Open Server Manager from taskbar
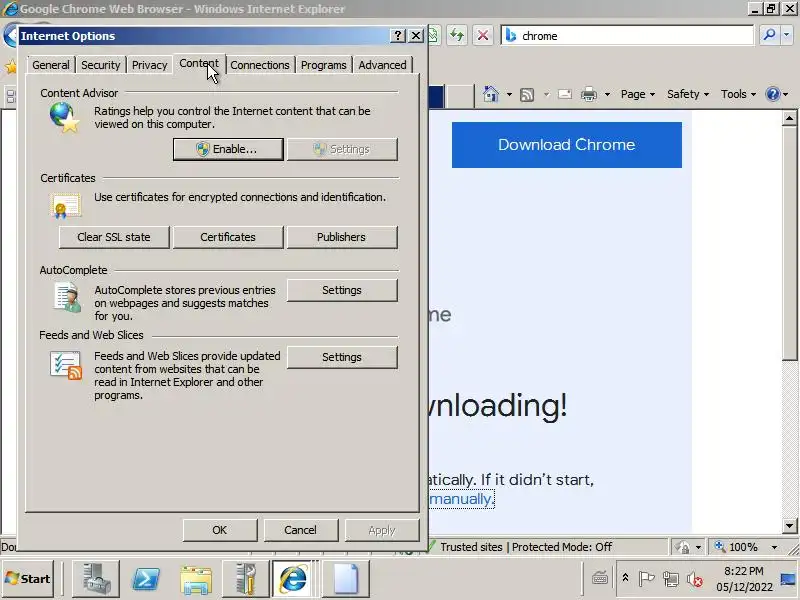The image size is (800, 600). pos(96,579)
